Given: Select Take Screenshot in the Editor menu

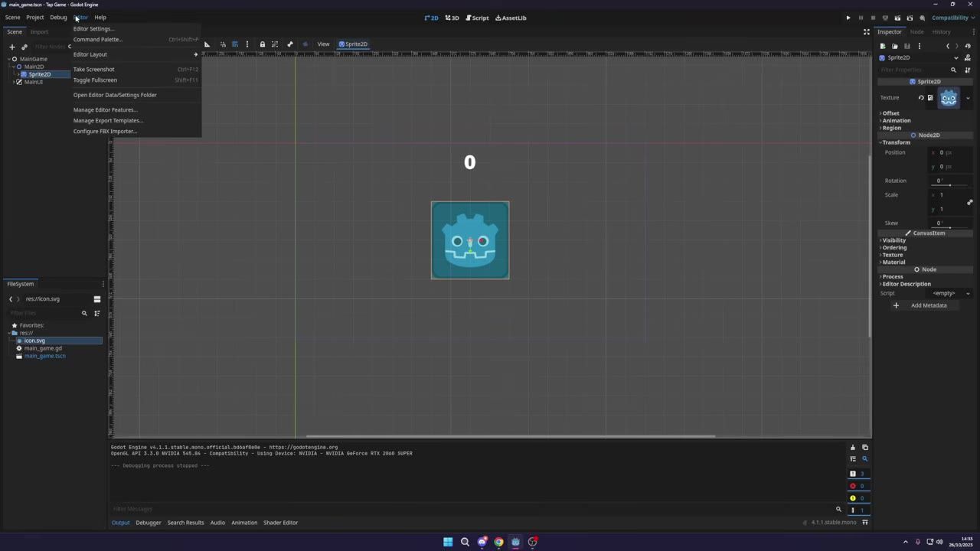Looking at the screenshot, I should coord(93,70).
